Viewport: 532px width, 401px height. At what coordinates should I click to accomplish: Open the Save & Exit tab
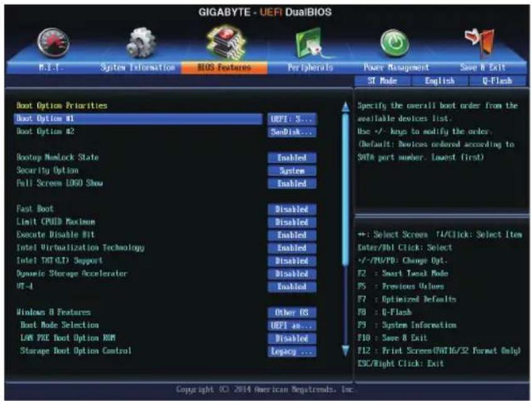point(482,68)
